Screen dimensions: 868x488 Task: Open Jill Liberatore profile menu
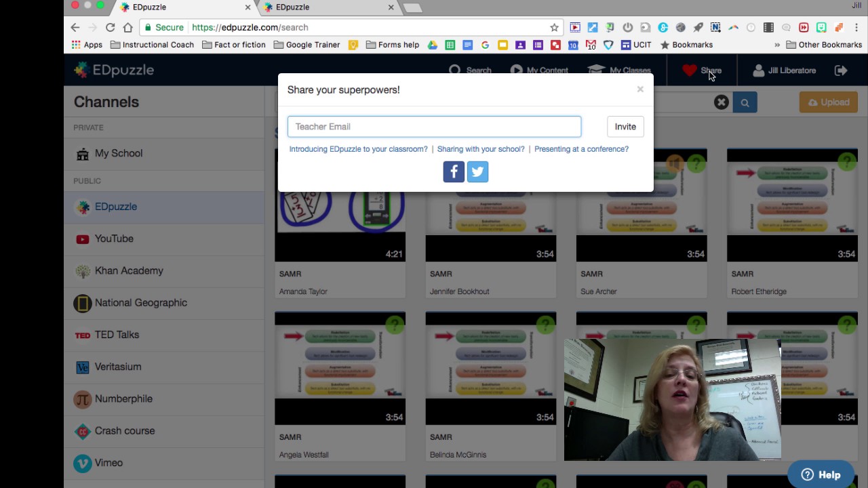click(x=784, y=70)
